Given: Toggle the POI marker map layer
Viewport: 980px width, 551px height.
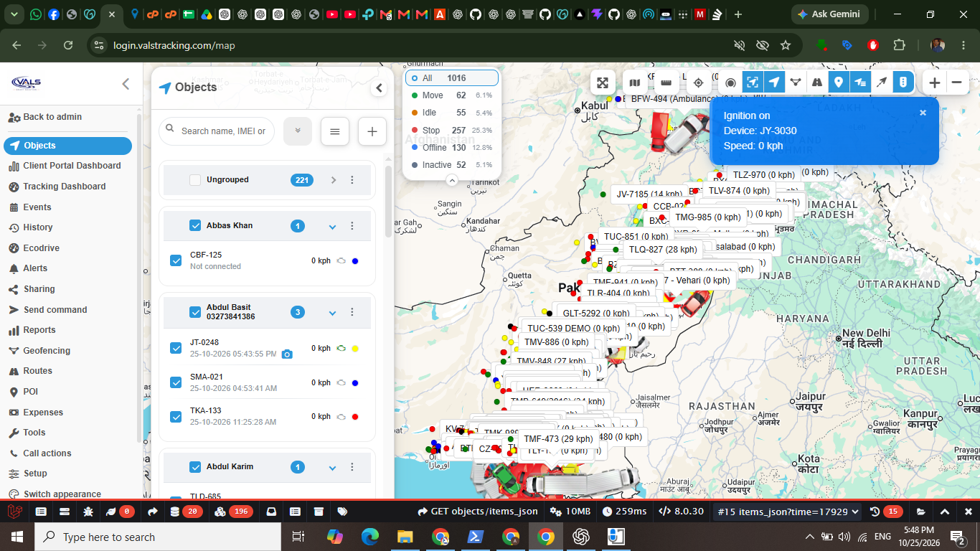Looking at the screenshot, I should click(838, 83).
